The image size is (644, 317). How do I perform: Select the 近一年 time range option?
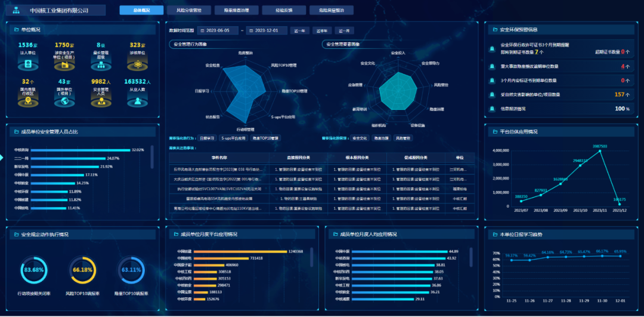299,30
